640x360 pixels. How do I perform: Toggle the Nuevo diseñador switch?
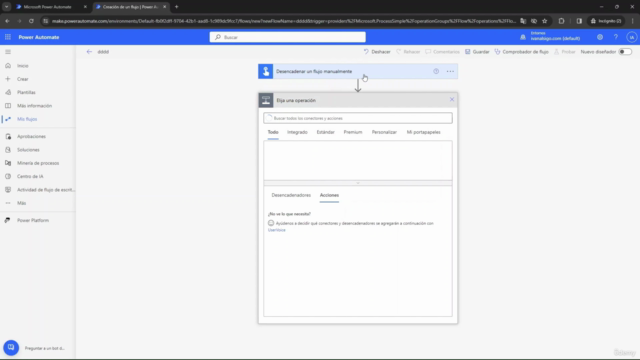tap(625, 52)
